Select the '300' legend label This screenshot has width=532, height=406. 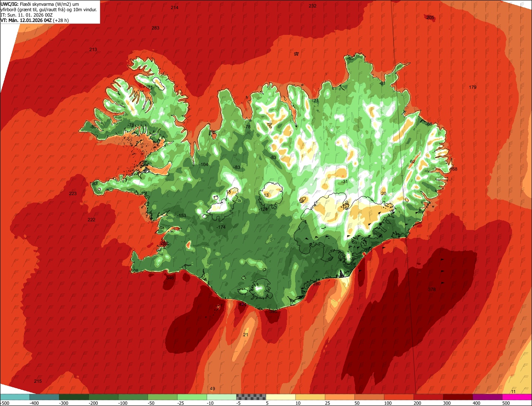[x=447, y=403]
